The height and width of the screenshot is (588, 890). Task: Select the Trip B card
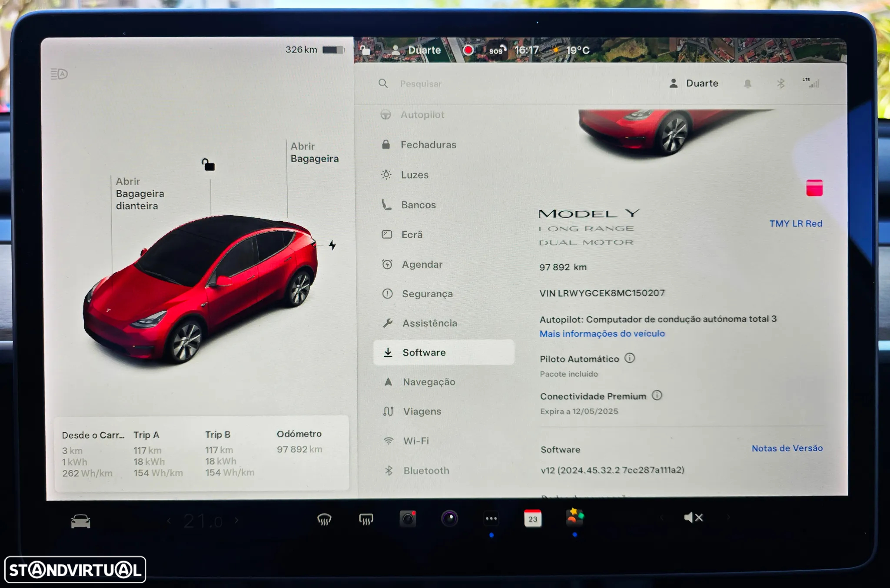coord(230,453)
